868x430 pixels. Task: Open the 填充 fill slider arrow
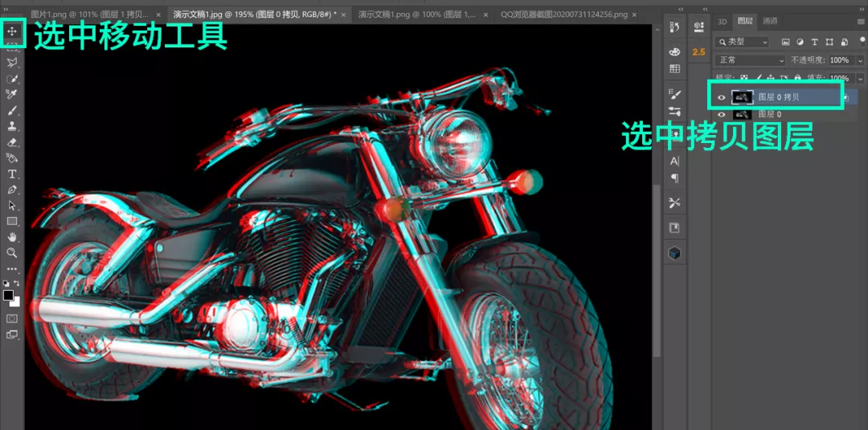[860, 78]
